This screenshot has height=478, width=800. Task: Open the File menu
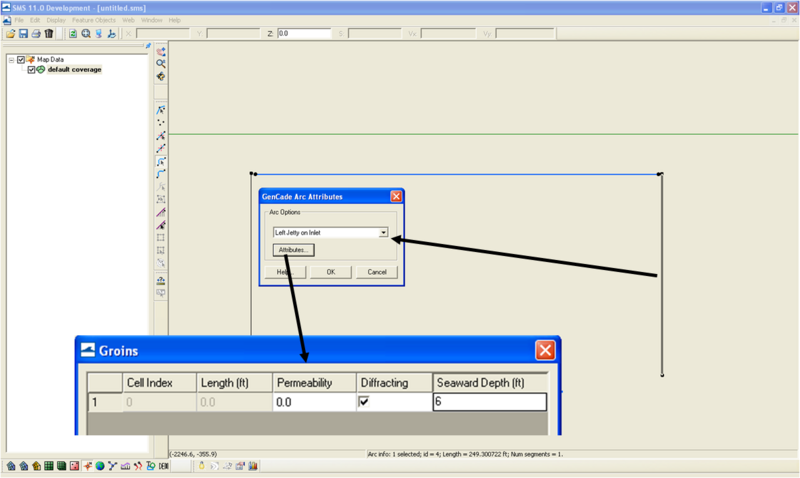[19, 20]
